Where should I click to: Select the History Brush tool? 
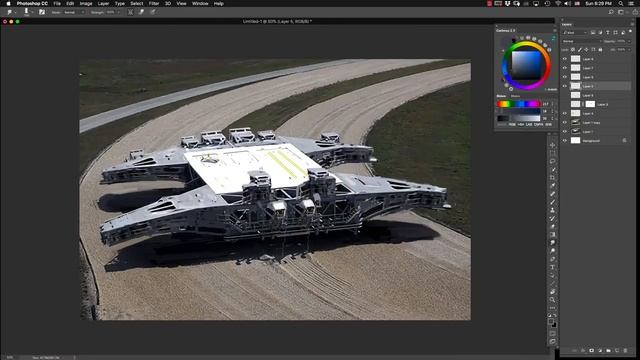553,219
